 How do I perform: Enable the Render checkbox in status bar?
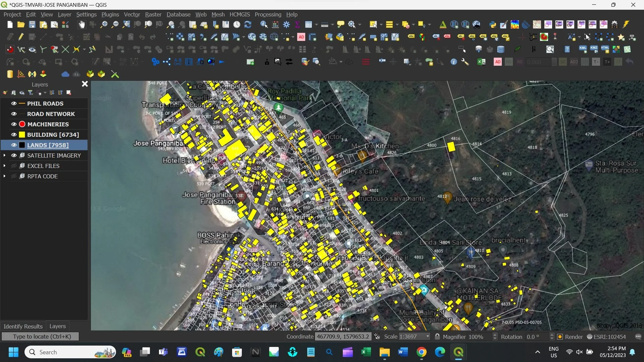pos(560,337)
